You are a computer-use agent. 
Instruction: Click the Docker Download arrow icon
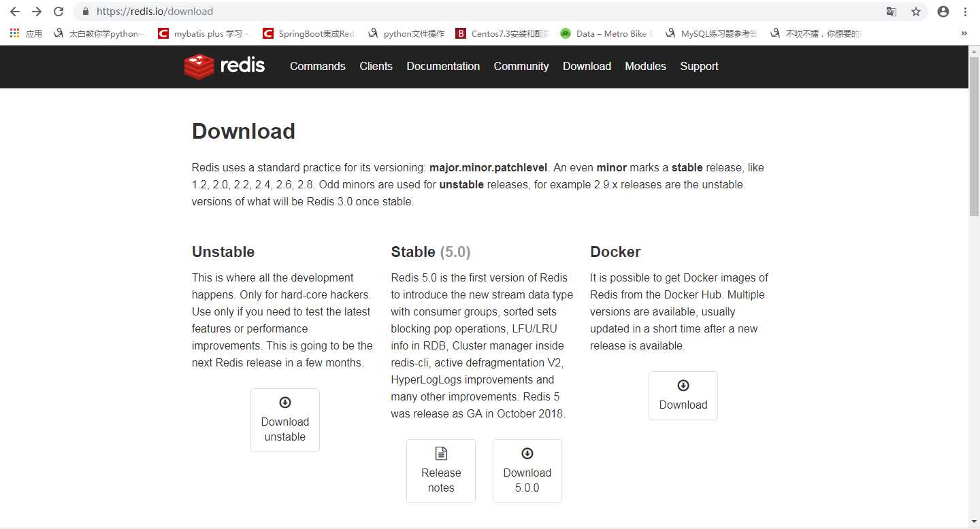(x=683, y=386)
